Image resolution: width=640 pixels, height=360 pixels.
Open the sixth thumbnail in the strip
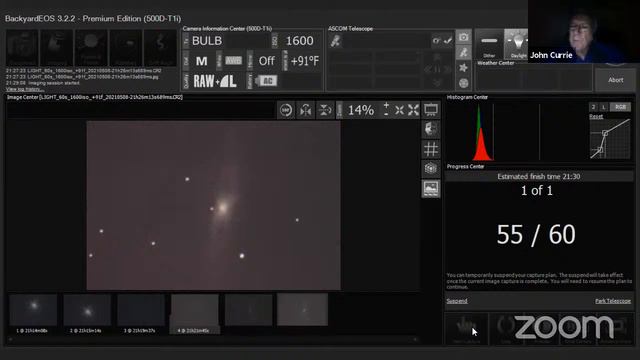(302, 310)
